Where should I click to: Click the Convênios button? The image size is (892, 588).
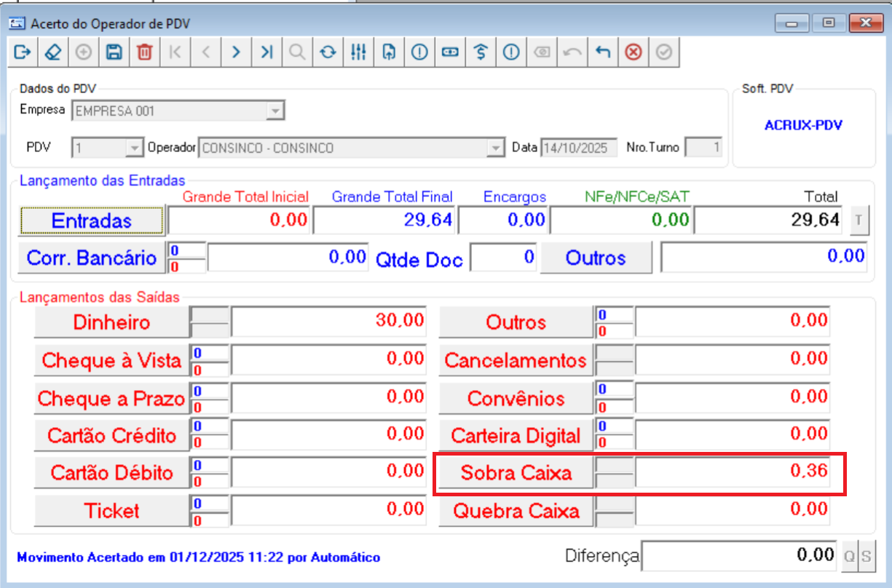click(516, 398)
